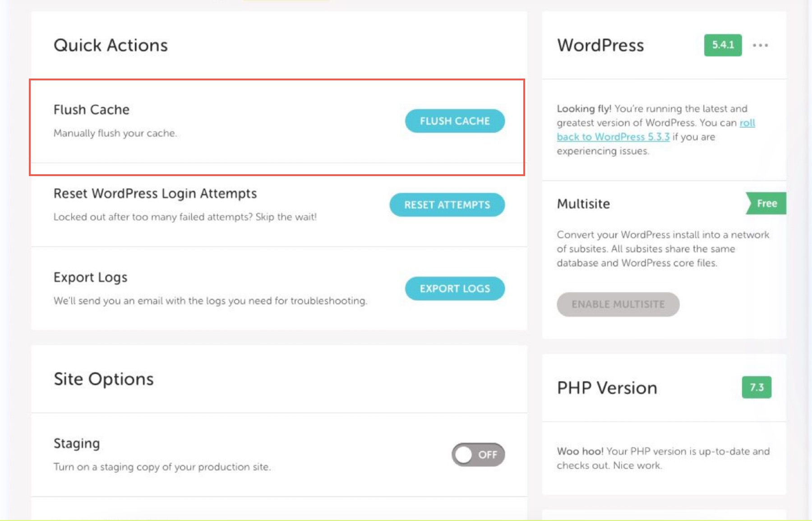Click the green 5.4.1 WordPress version badge

722,45
